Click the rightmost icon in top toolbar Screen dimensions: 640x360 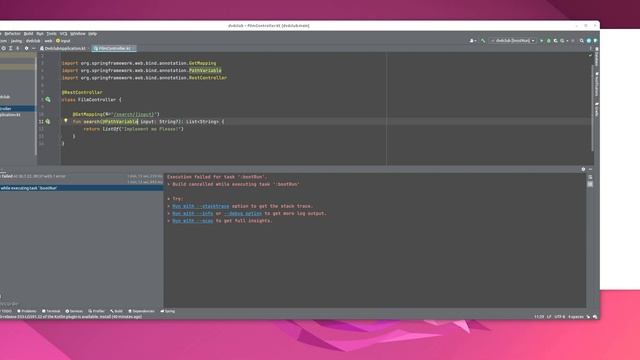(596, 41)
